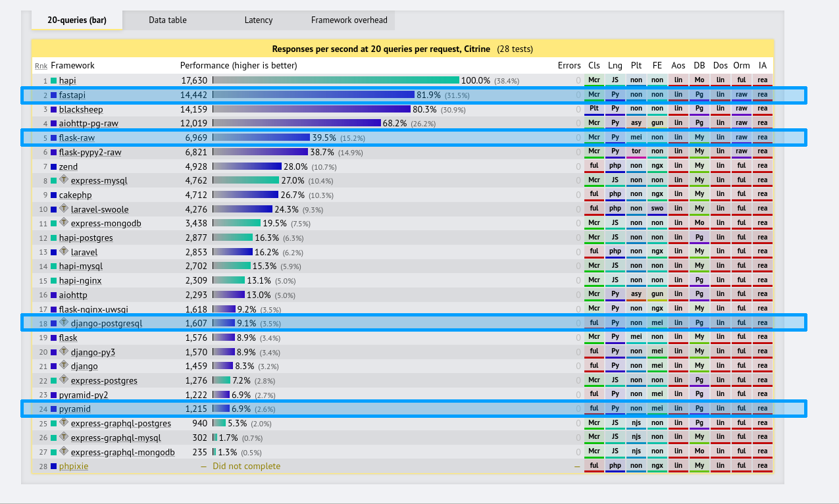Click the diamond icon beside express-mongodb
This screenshot has height=504, width=839.
(64, 222)
